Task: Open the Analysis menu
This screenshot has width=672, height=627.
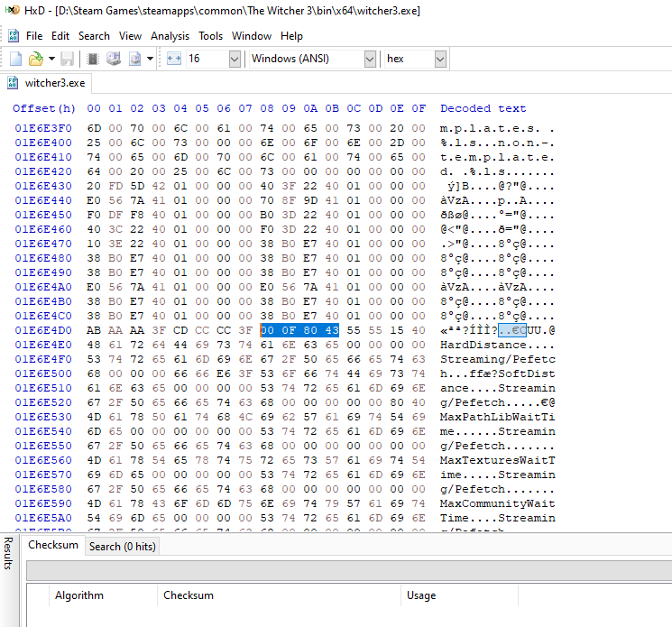Action: pyautogui.click(x=170, y=36)
